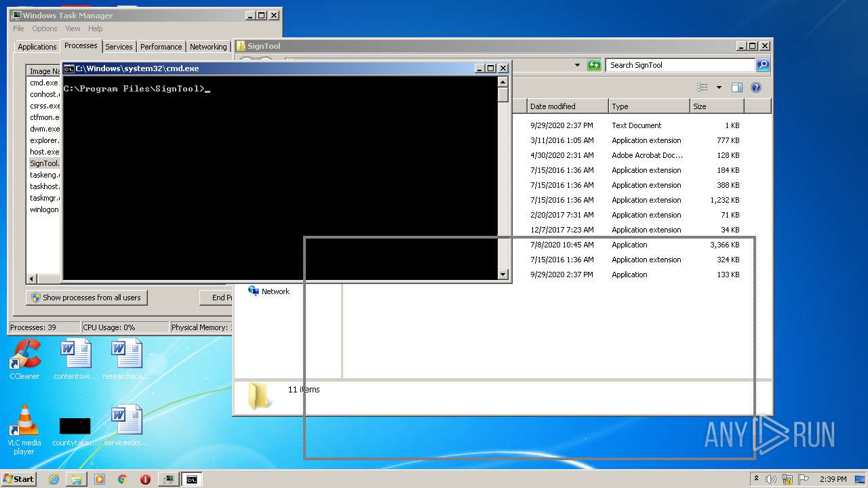
Task: Click the SignTool folder icon in title bar
Action: [x=241, y=46]
